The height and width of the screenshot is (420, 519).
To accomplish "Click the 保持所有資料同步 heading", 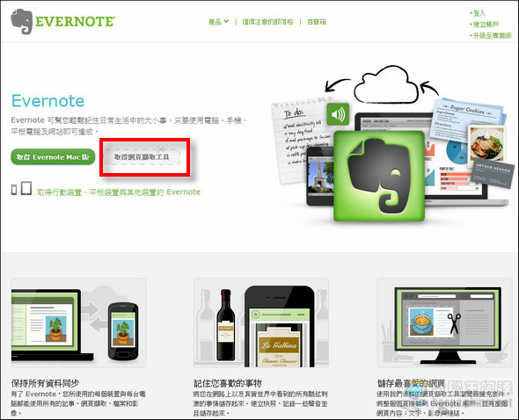I will point(45,383).
